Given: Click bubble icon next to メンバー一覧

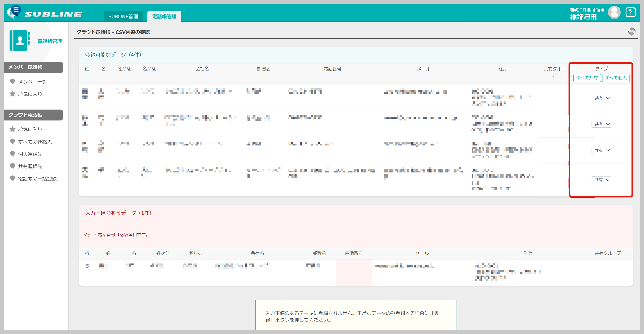Looking at the screenshot, I should [x=12, y=82].
